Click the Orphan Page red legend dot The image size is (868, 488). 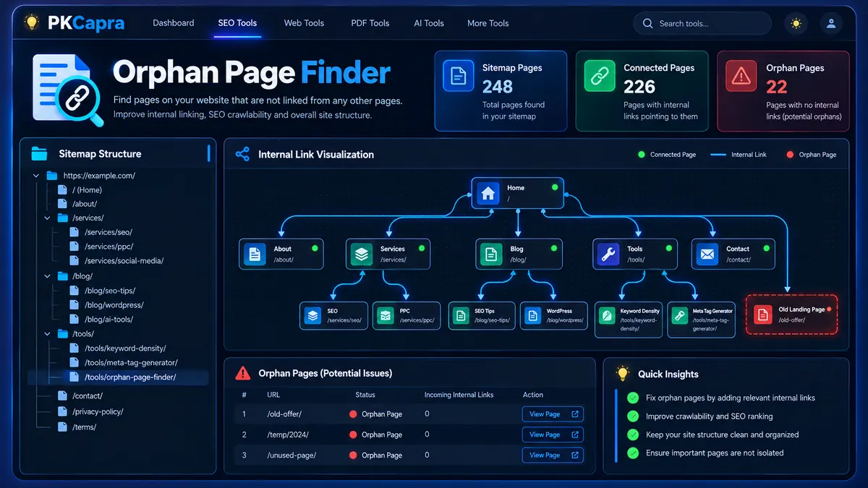pyautogui.click(x=790, y=154)
